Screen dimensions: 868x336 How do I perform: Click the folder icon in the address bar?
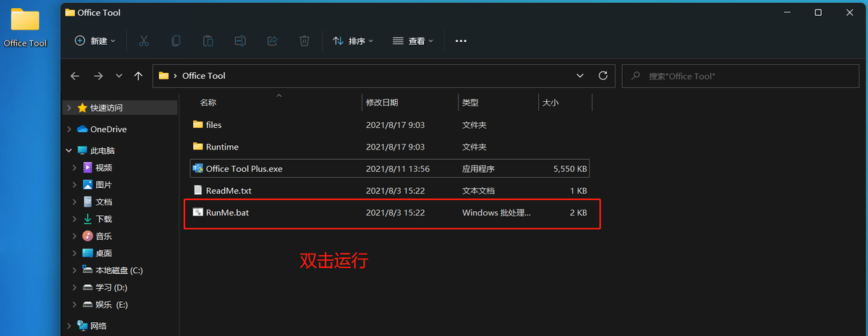click(x=163, y=76)
